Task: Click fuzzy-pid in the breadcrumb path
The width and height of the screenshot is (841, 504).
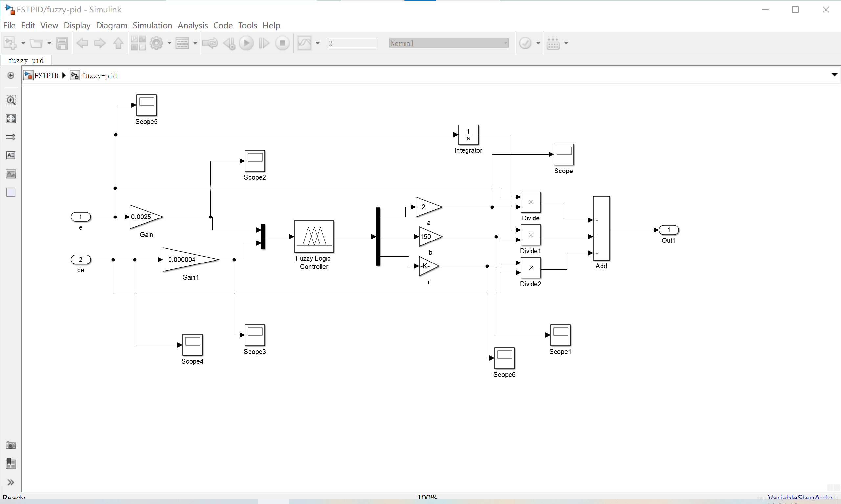Action: (x=99, y=75)
